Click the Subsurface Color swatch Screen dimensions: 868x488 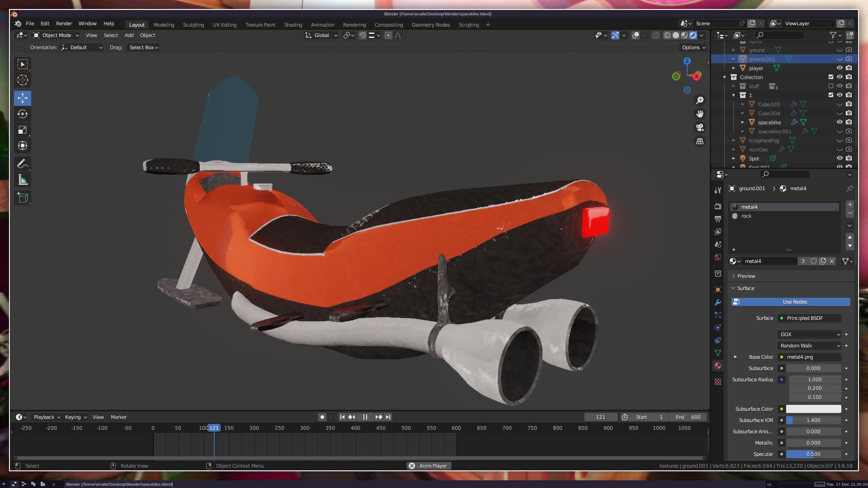[813, 409]
